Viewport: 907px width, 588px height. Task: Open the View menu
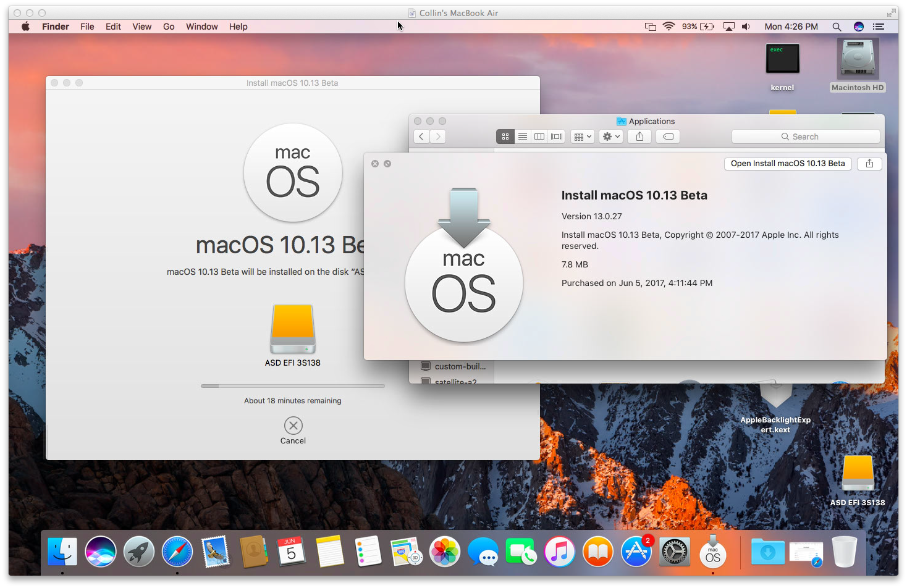[141, 27]
